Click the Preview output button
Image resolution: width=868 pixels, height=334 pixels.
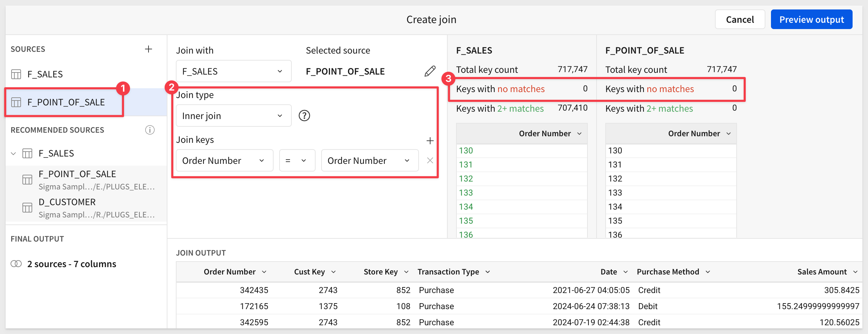click(x=811, y=20)
